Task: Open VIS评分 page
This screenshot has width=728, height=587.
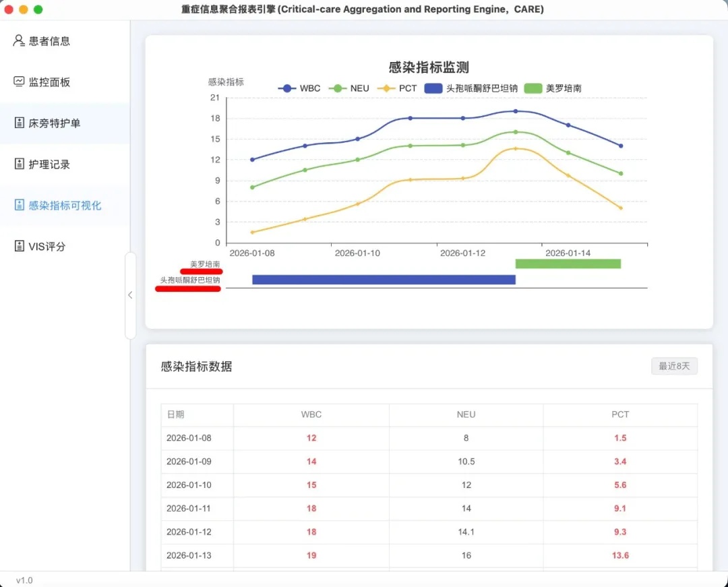Action: (x=65, y=246)
